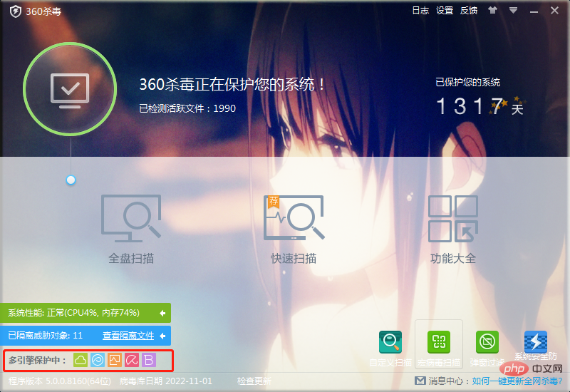Toggle the purple B engine icon
This screenshot has width=570, height=392.
149,360
